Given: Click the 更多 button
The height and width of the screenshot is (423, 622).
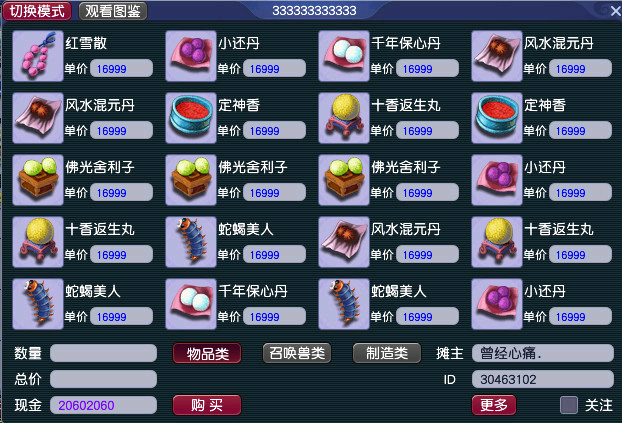Looking at the screenshot, I should (x=494, y=405).
